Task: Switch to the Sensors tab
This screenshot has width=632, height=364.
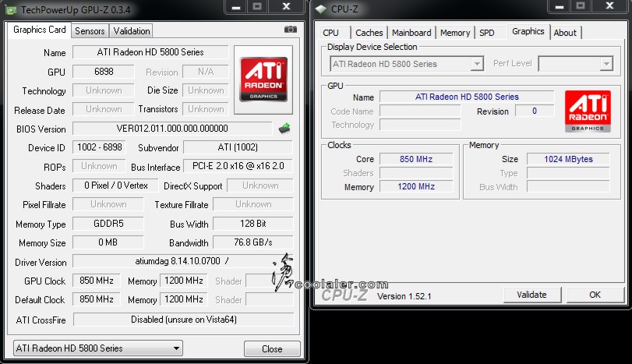Action: (90, 31)
